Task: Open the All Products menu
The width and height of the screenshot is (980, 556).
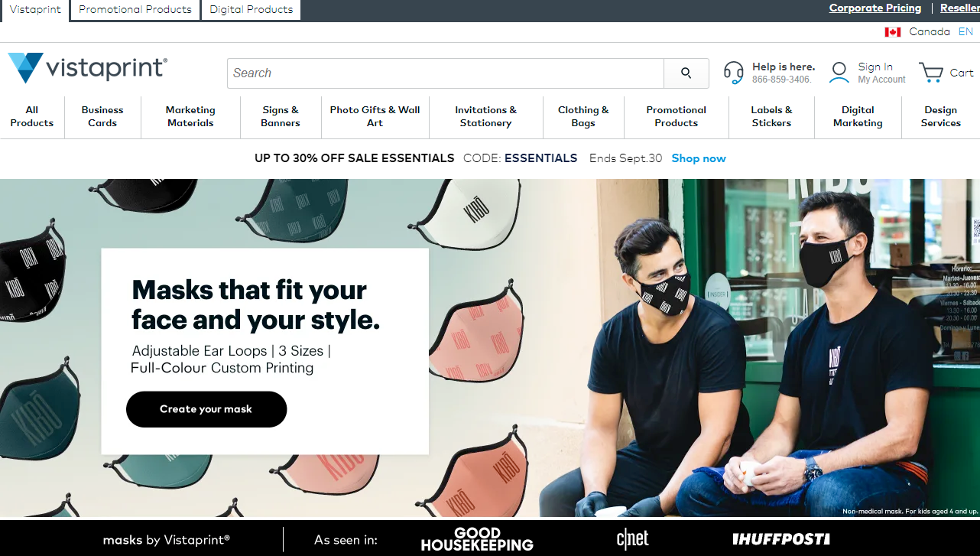Action: coord(32,116)
